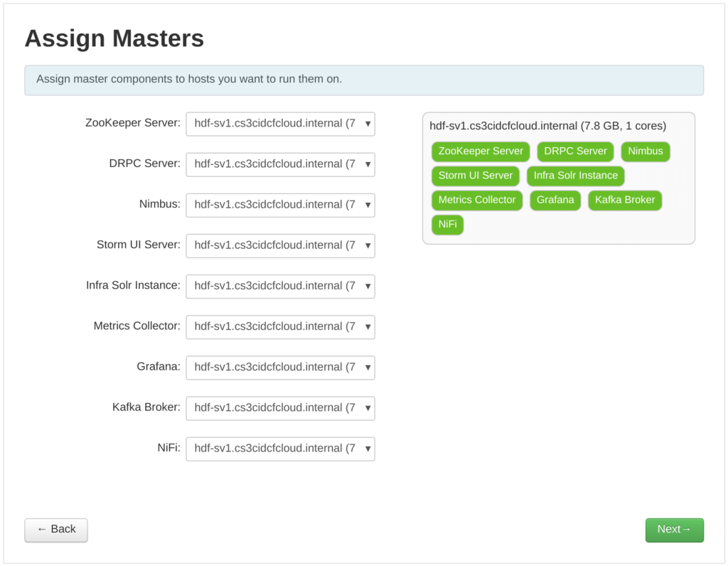
Task: Click the 'Storm UI Server:' field label
Action: coord(139,245)
